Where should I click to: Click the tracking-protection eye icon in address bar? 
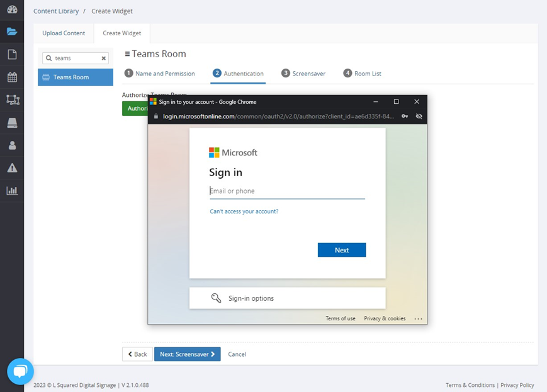point(419,116)
